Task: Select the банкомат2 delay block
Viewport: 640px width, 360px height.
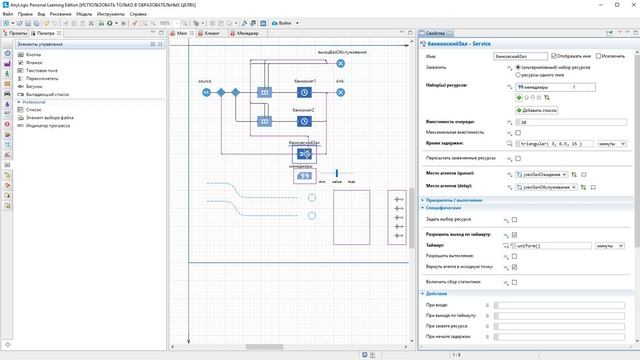Action: [304, 121]
